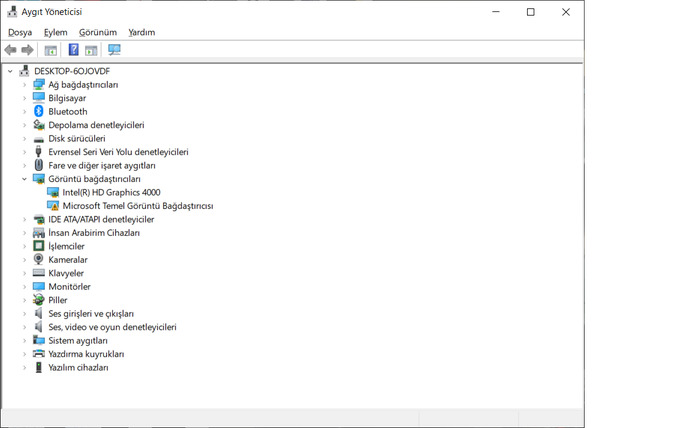690x428 pixels.
Task: Click the warning icon of Microsoft Temel Görüntü Bağdaştırıcısı
Action: [x=53, y=206]
